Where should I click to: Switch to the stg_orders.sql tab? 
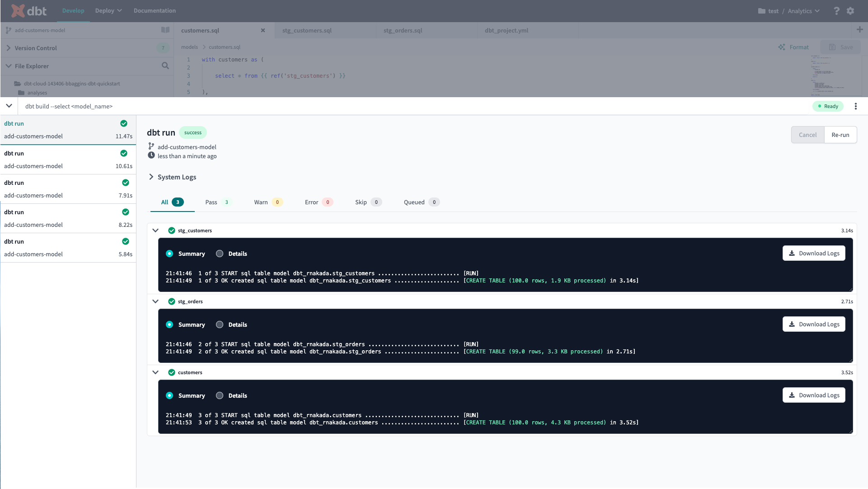pos(427,30)
